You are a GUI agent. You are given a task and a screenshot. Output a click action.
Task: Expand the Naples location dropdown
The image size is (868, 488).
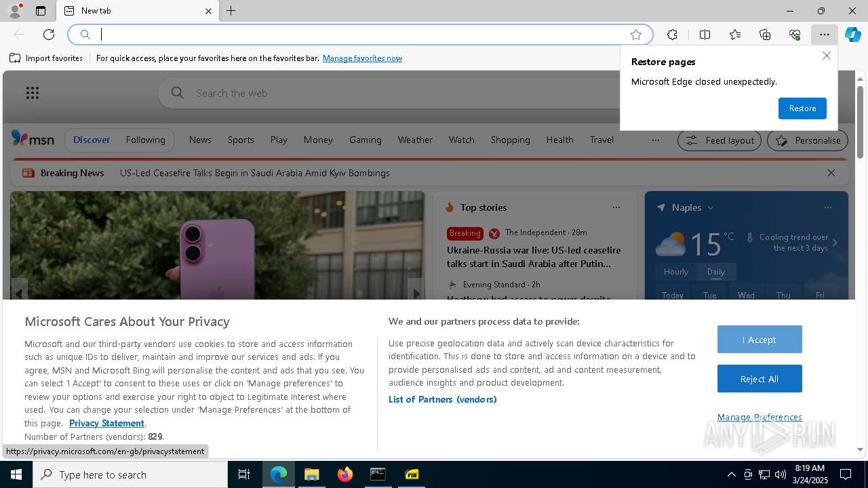point(711,207)
